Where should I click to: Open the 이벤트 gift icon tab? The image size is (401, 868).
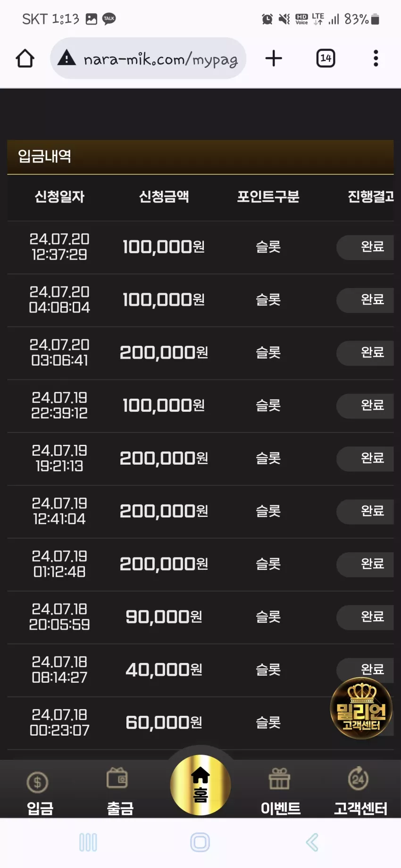[280, 793]
